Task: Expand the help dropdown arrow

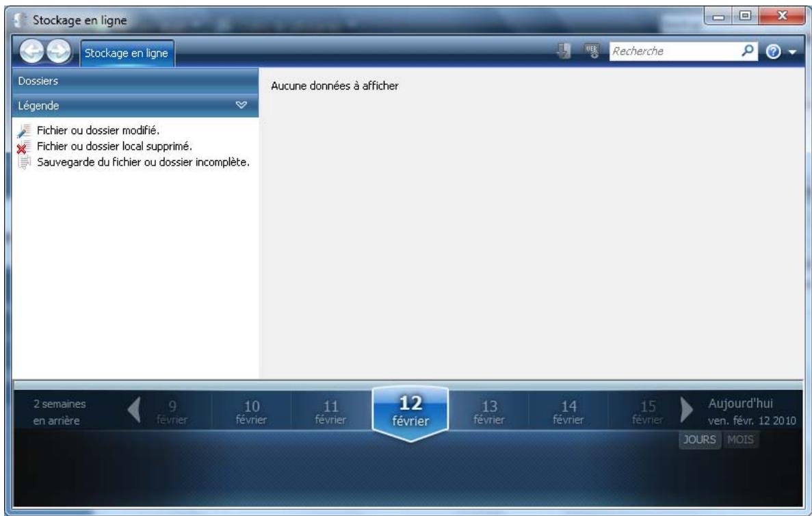Action: (x=792, y=52)
